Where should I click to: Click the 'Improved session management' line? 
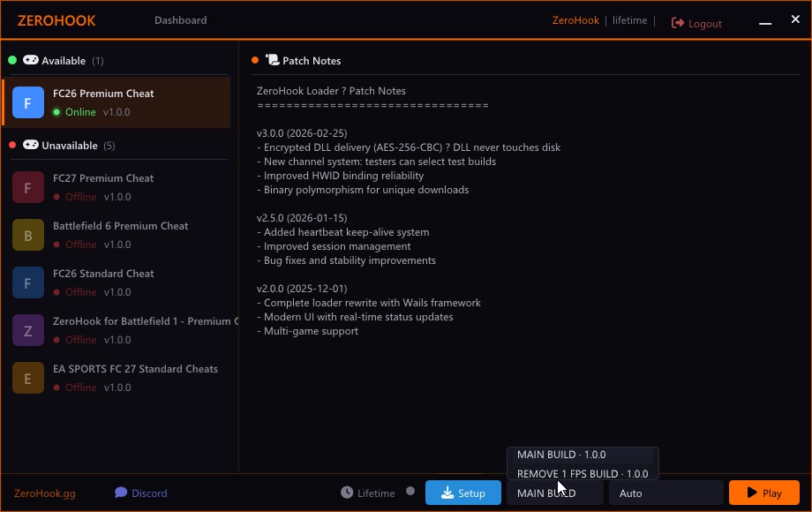pyautogui.click(x=334, y=246)
